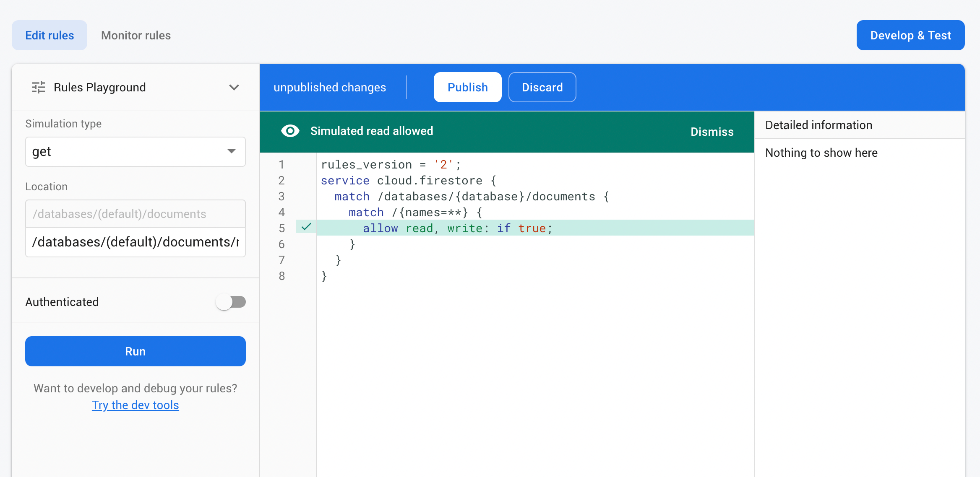Click the green checkmark beside line 5
The height and width of the screenshot is (477, 980).
[306, 227]
